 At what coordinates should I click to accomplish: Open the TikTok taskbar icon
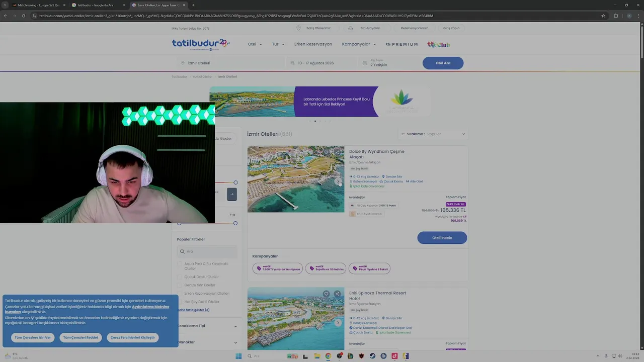click(394, 356)
